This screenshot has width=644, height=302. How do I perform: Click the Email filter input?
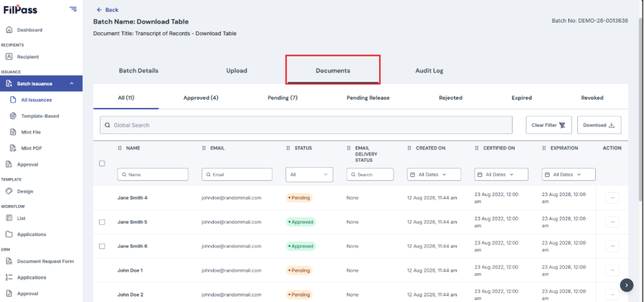(x=237, y=175)
